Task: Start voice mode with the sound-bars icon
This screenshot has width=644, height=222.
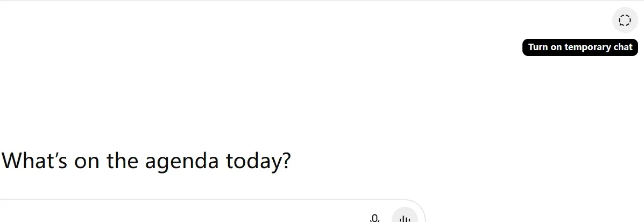Action: click(x=405, y=218)
